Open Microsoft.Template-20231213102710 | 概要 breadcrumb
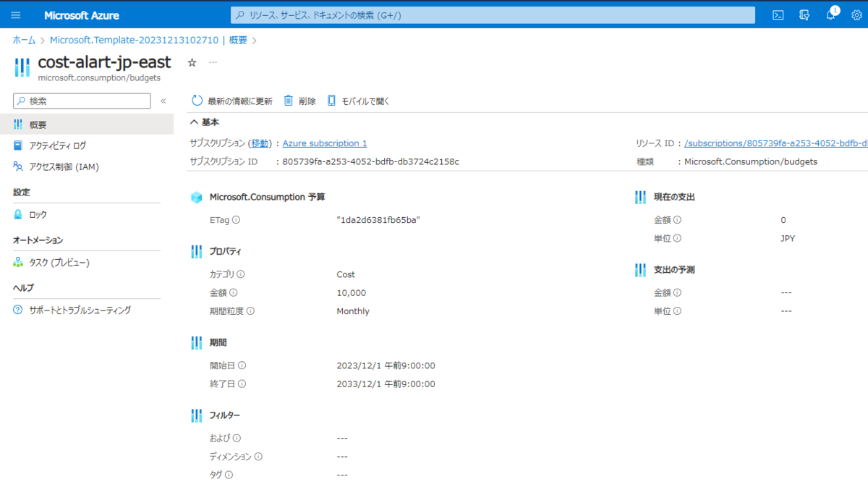 tap(148, 40)
